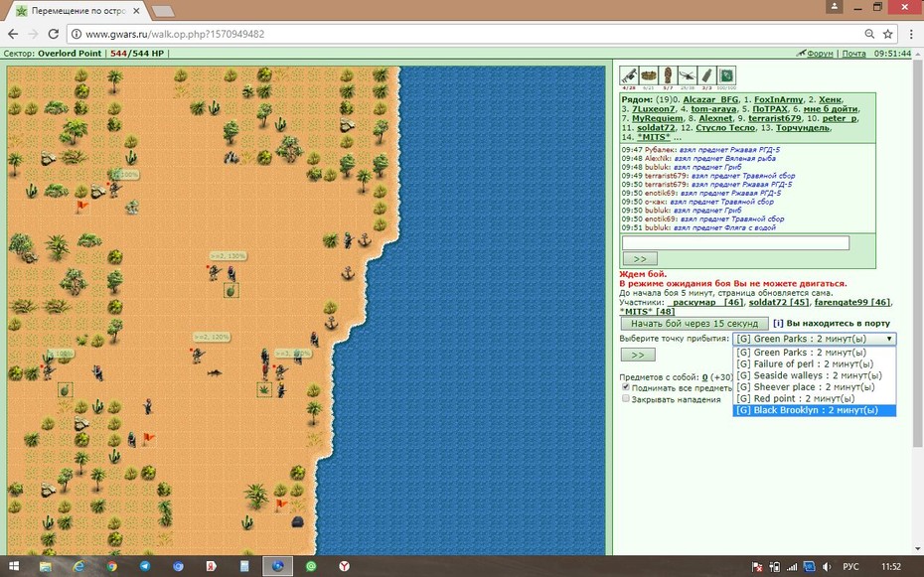Image resolution: width=924 pixels, height=577 pixels.
Task: Open the 'Форум' link in the header
Action: click(x=820, y=53)
